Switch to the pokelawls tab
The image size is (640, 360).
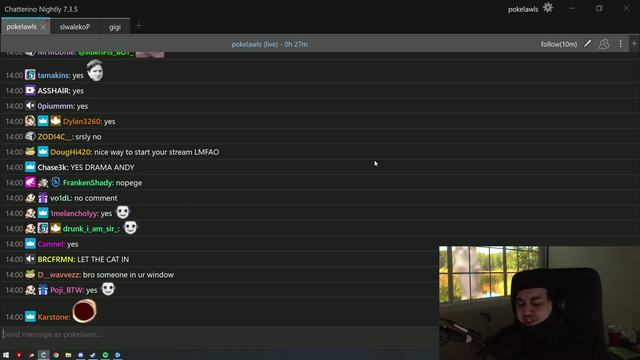coord(21,27)
